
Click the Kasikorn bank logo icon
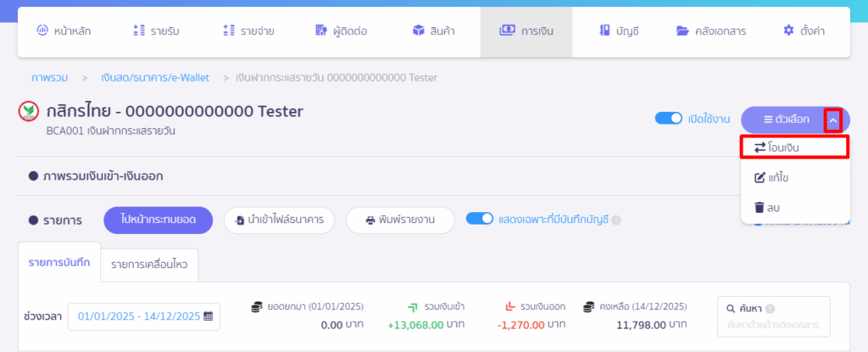28,113
